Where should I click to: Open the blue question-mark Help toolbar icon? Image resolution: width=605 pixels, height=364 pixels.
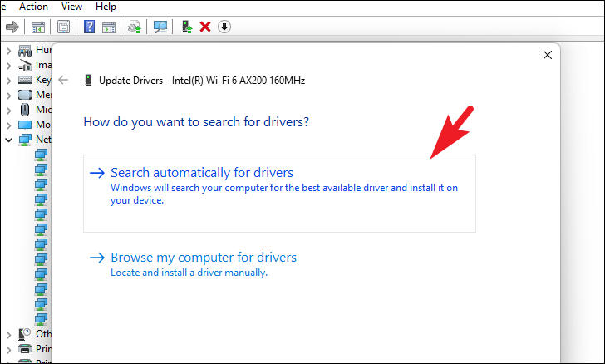(89, 27)
